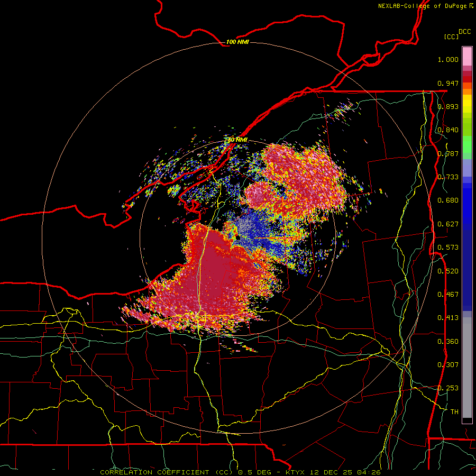Image resolution: width=476 pixels, height=476 pixels.
Task: Click the CORRELATION COEFFICIENT (CC) caption text
Action: (x=166, y=472)
